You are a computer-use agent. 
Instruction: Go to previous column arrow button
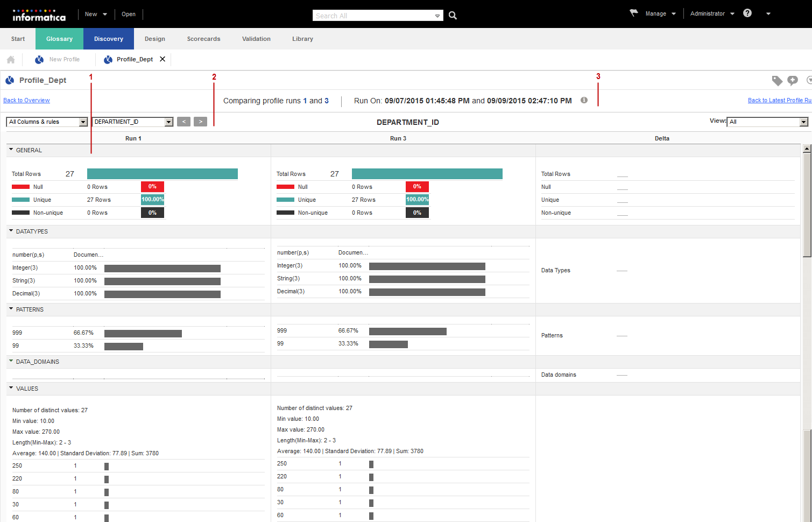pyautogui.click(x=183, y=122)
